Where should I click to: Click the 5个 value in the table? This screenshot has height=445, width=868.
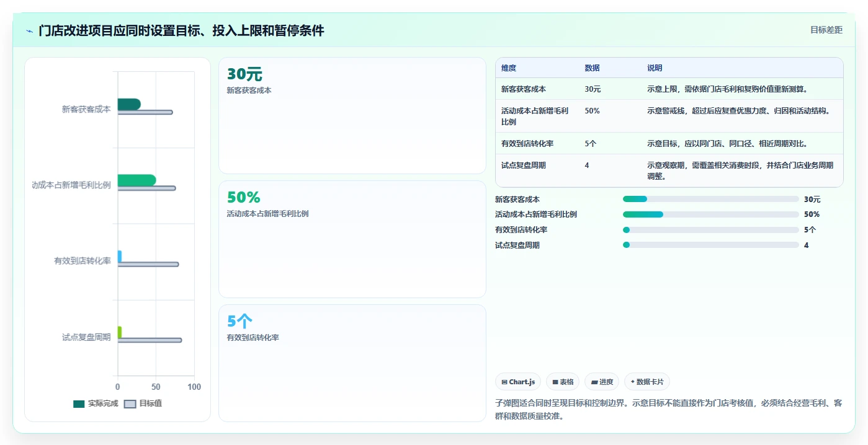[x=590, y=144]
